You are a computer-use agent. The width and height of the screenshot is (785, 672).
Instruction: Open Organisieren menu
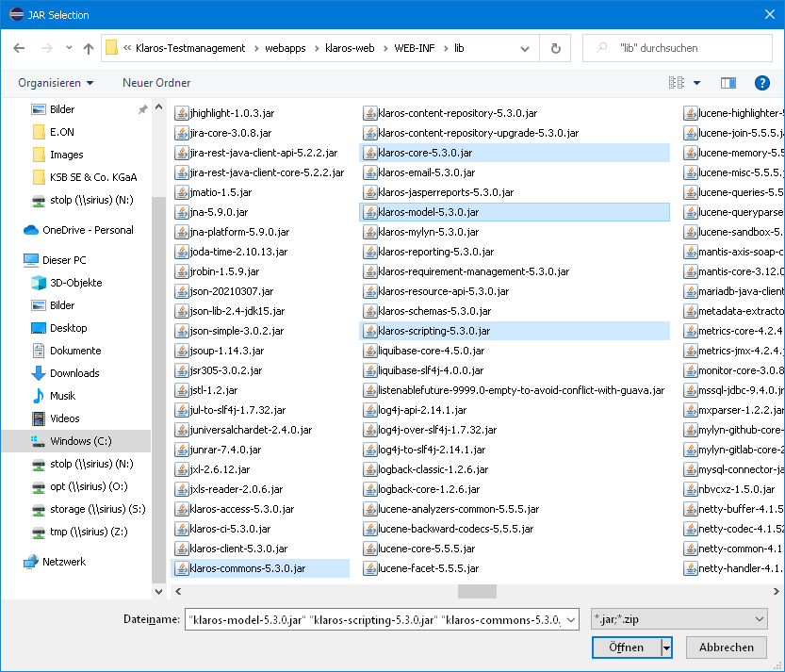pos(56,83)
